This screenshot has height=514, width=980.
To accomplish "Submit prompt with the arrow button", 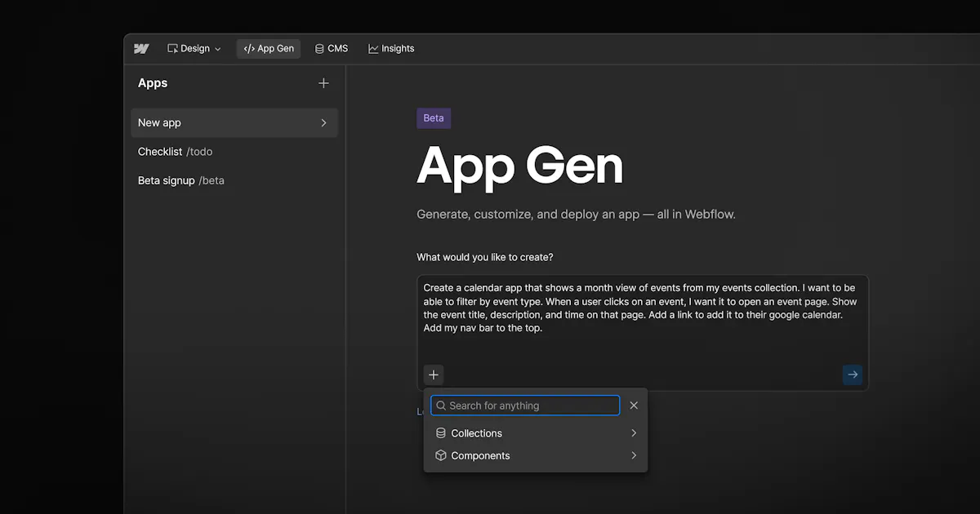I will point(853,374).
